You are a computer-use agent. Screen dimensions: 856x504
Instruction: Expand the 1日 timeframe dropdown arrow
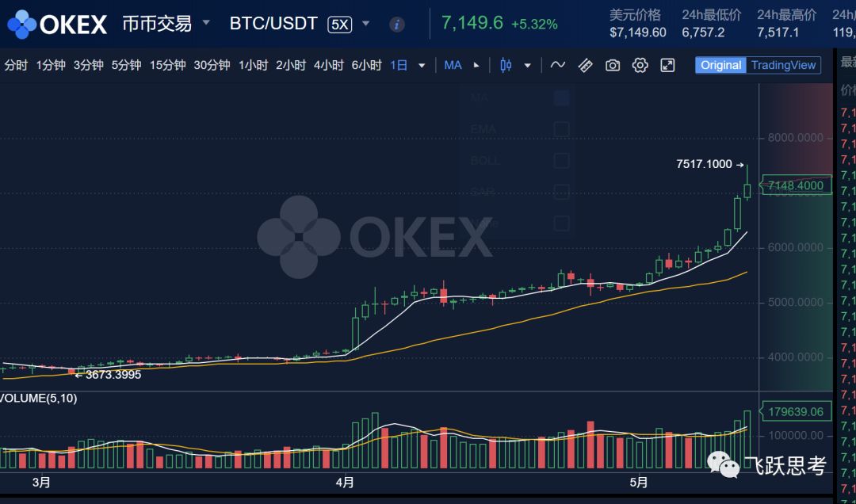(422, 65)
